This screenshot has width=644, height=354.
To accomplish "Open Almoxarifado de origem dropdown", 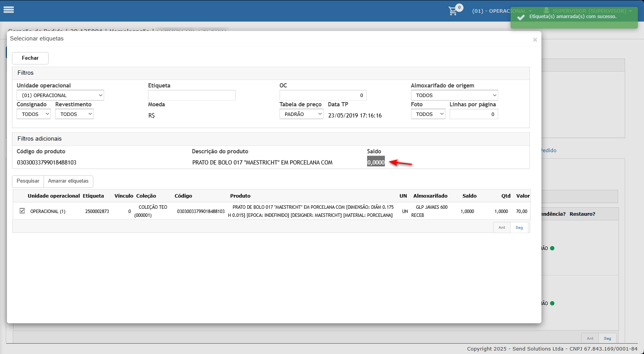I will [x=454, y=95].
